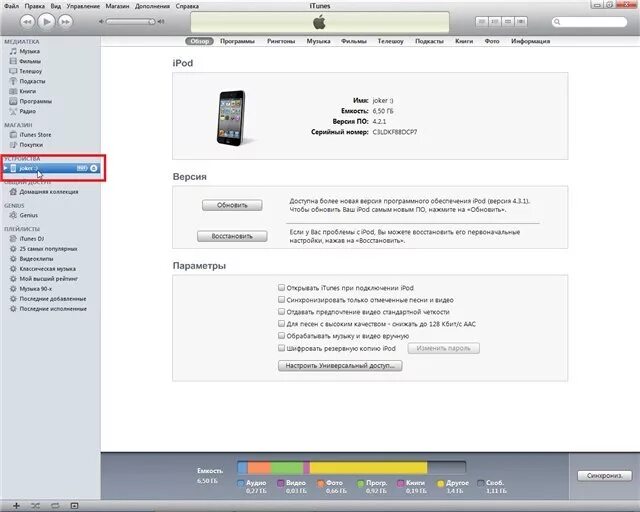Open Мой высший рейтинг playlist
The height and width of the screenshot is (512, 640).
tap(48, 278)
